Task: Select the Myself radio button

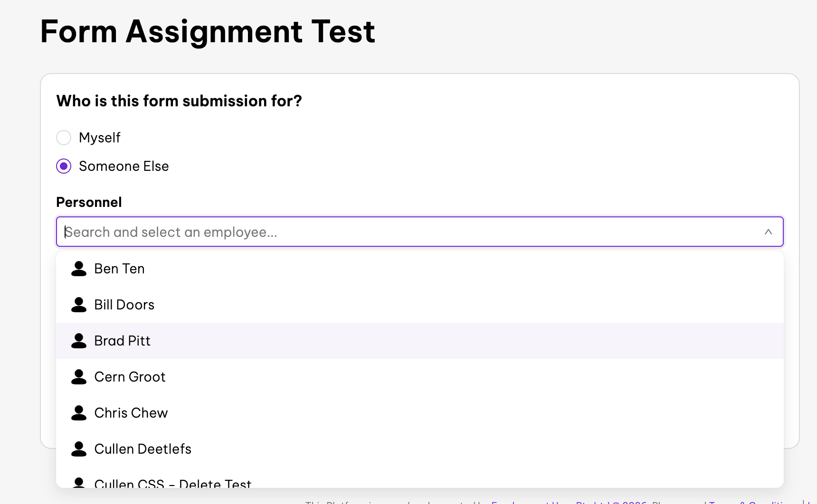Action: (x=64, y=138)
